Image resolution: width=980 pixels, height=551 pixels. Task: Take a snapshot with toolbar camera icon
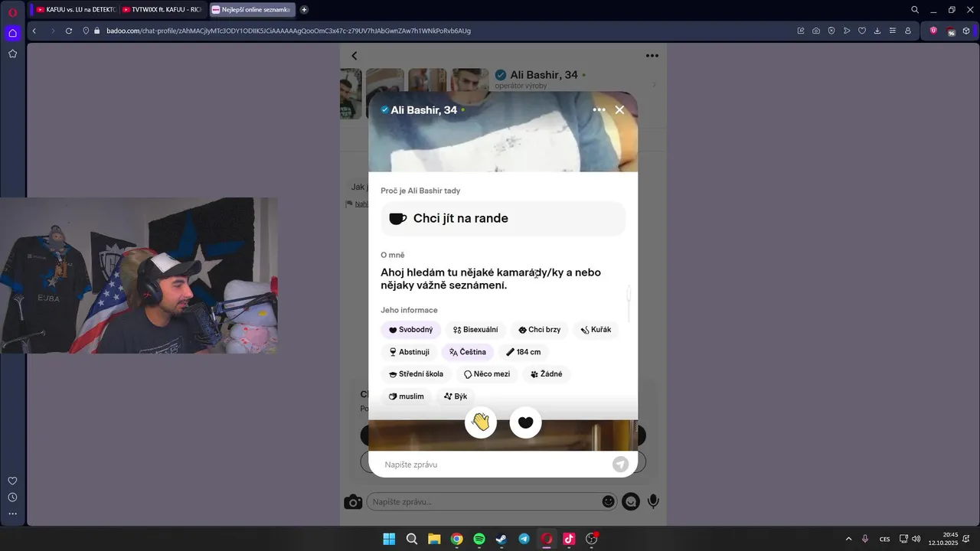click(x=816, y=31)
